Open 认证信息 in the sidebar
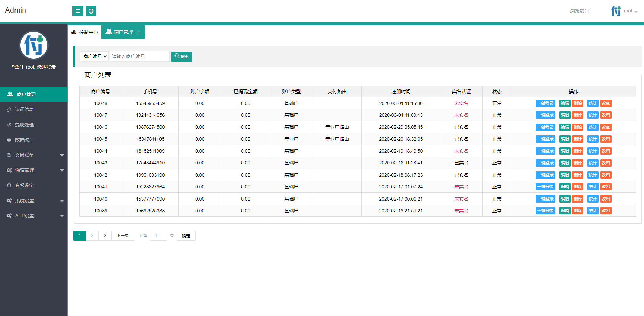 pyautogui.click(x=24, y=109)
